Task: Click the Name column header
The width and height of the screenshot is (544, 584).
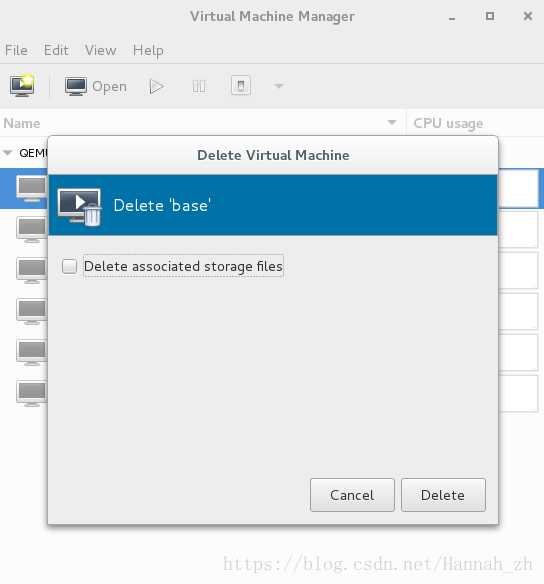Action: [x=203, y=123]
